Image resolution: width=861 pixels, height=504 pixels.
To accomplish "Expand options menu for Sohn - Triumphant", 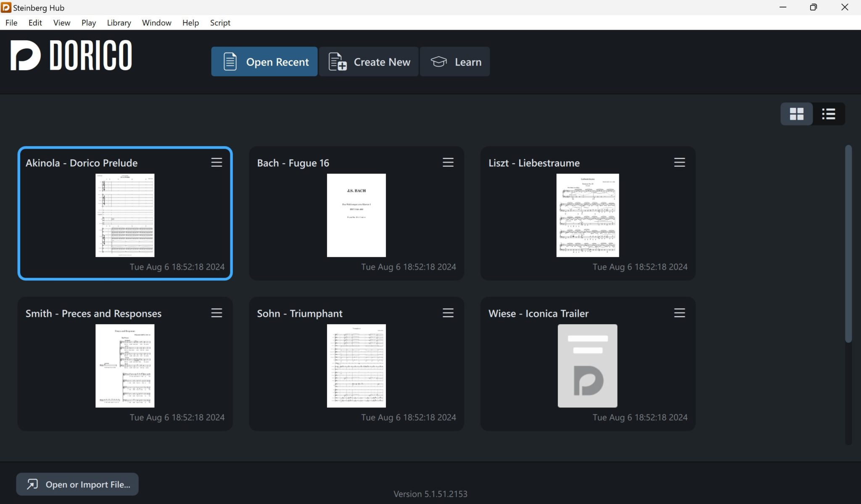I will click(448, 313).
